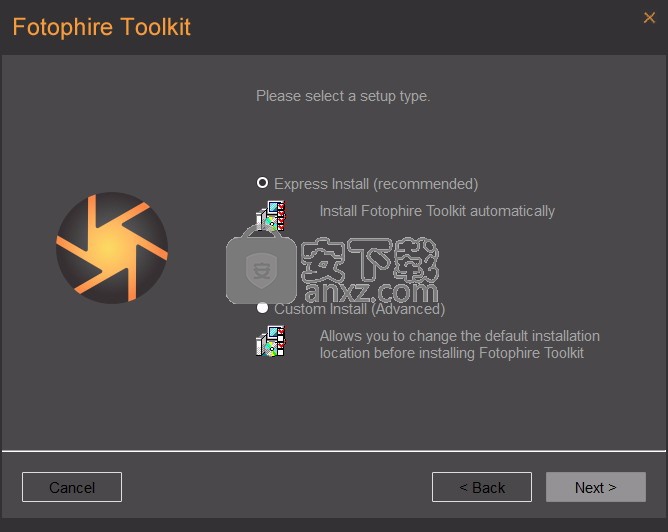Screen dimensions: 668x532
Task: Click the 'Express Install (recommended)' label
Action: [x=376, y=184]
